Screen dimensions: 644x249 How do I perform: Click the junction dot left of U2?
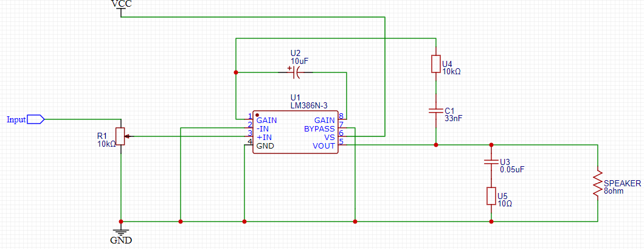tap(236, 72)
